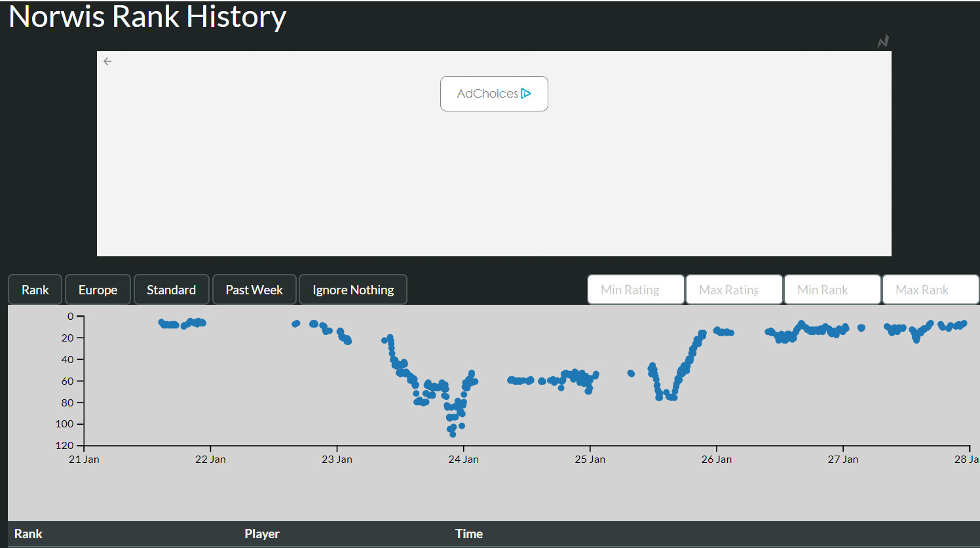Click the 25 Jan axis label
Viewport: 980px width, 548px height.
click(x=590, y=460)
